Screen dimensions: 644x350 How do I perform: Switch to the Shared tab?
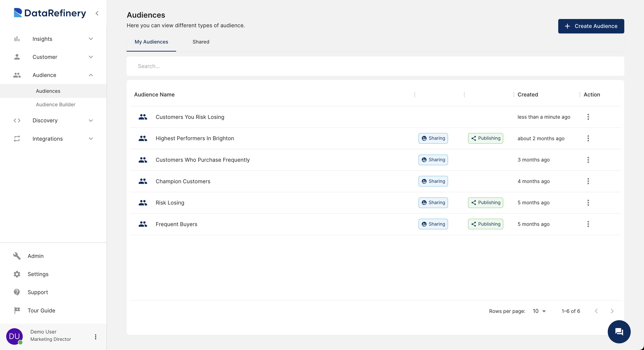(201, 42)
